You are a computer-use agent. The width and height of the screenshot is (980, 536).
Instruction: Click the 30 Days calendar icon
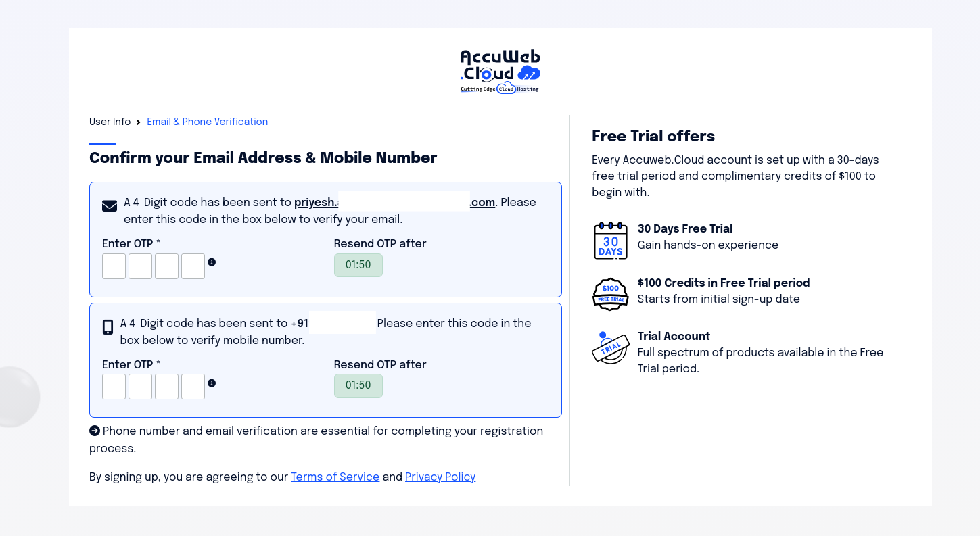coord(611,240)
